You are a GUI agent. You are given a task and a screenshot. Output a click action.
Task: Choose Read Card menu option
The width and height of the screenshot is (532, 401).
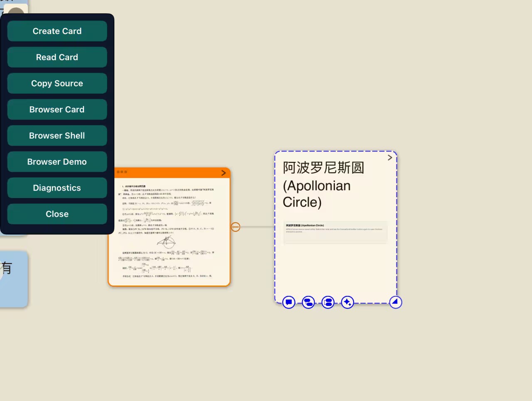point(57,57)
